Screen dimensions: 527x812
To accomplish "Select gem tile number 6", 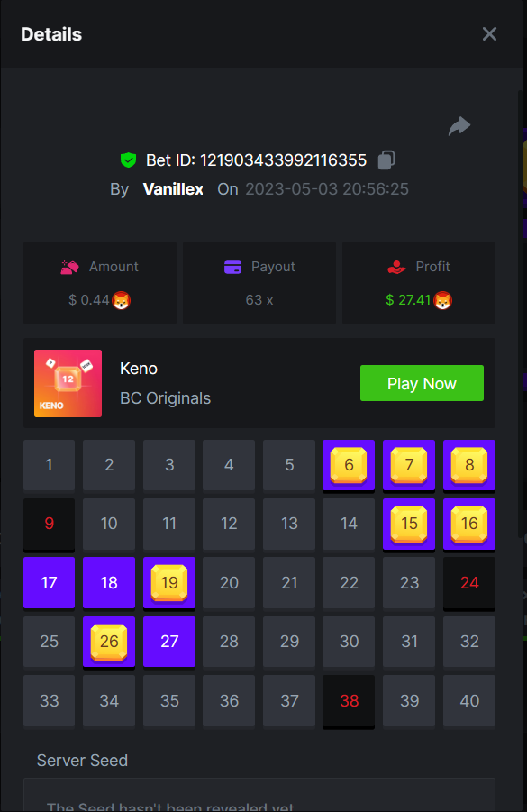I will [x=349, y=465].
